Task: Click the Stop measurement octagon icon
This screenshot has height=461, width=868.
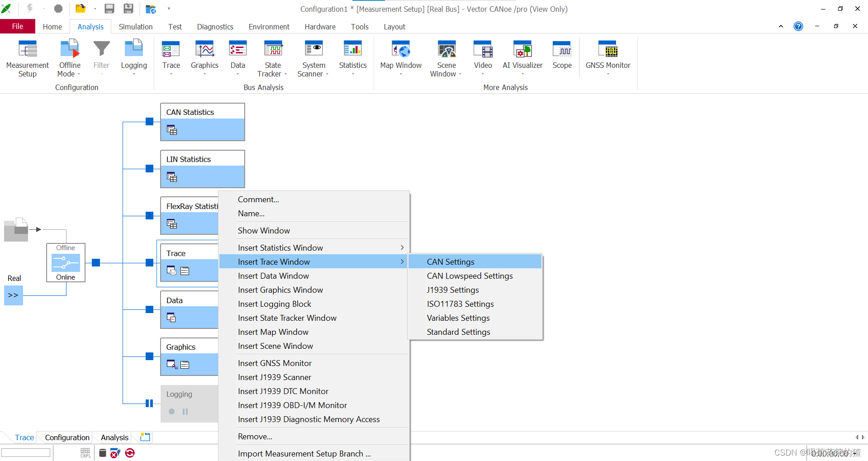Action: (58, 8)
